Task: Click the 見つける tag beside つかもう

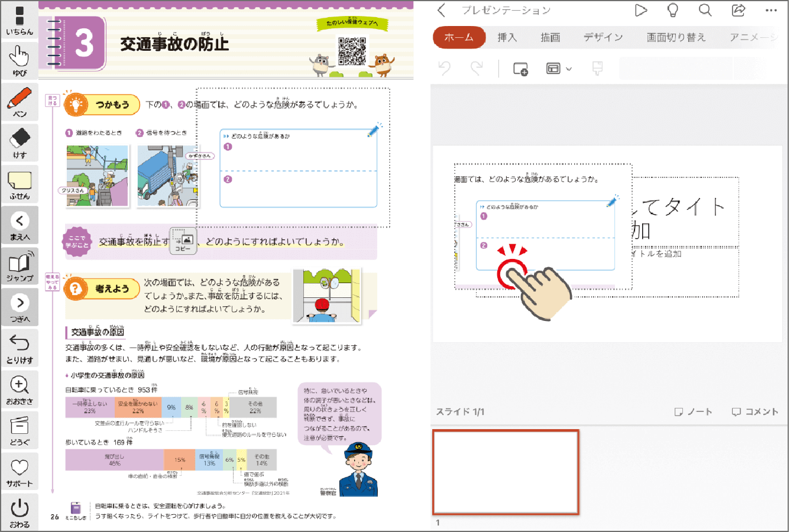Action: click(x=52, y=101)
